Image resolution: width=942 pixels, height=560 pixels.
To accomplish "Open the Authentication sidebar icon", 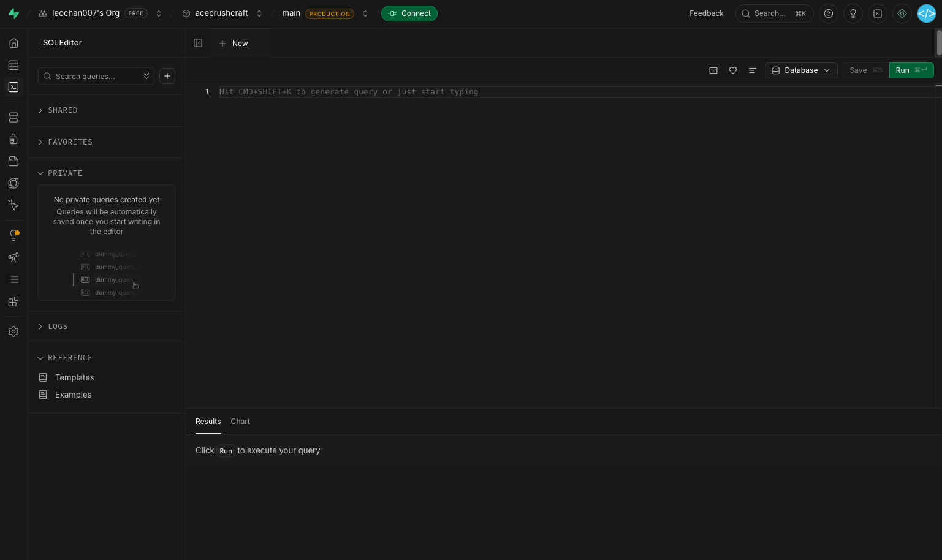I will (x=13, y=139).
